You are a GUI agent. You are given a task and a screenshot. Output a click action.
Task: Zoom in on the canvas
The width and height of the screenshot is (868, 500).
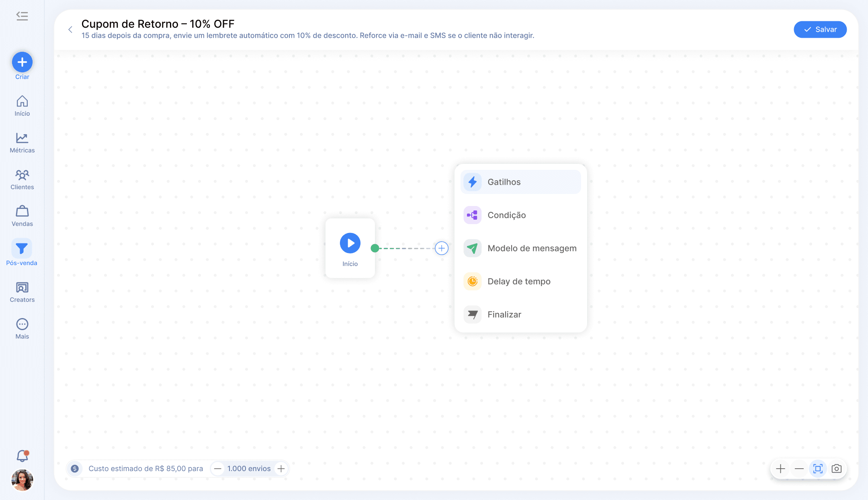pyautogui.click(x=780, y=469)
